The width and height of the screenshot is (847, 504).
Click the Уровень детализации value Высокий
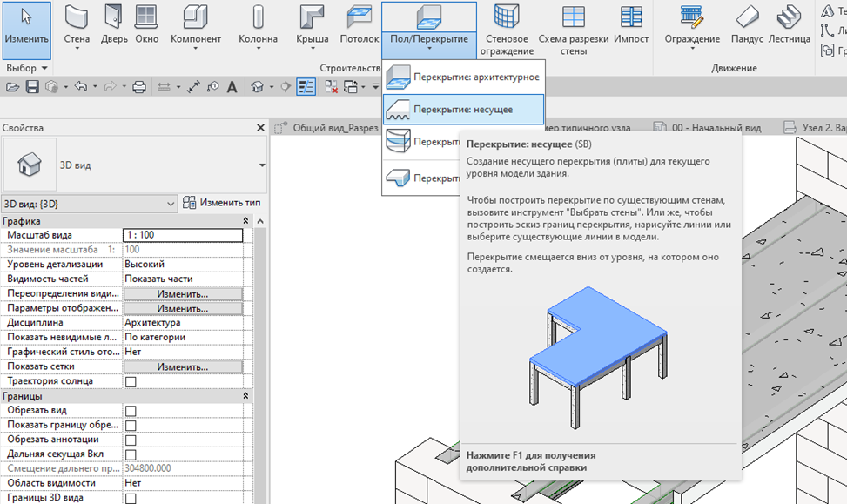[x=183, y=264]
